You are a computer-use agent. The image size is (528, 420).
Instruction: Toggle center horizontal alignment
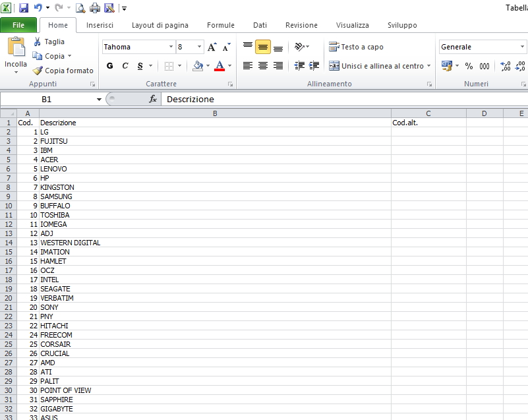pyautogui.click(x=263, y=66)
